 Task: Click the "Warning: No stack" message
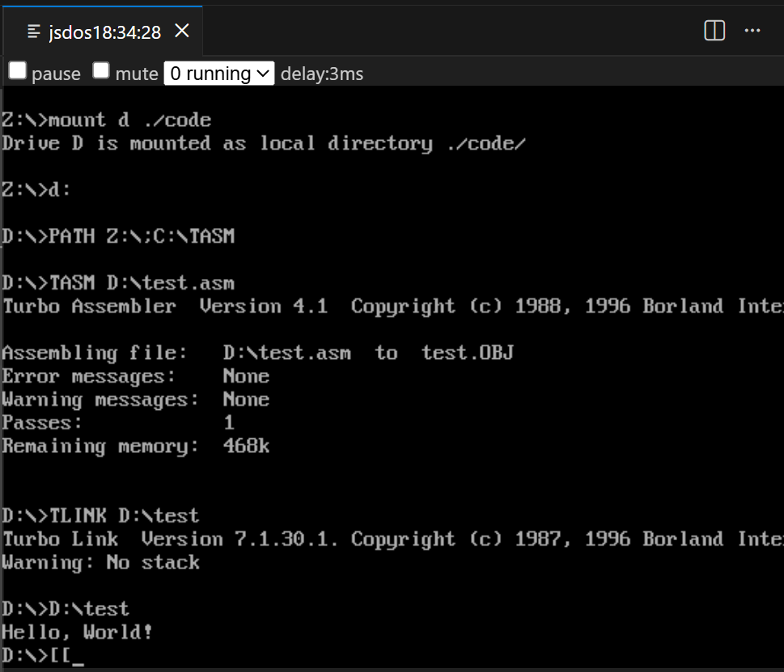[x=100, y=563]
